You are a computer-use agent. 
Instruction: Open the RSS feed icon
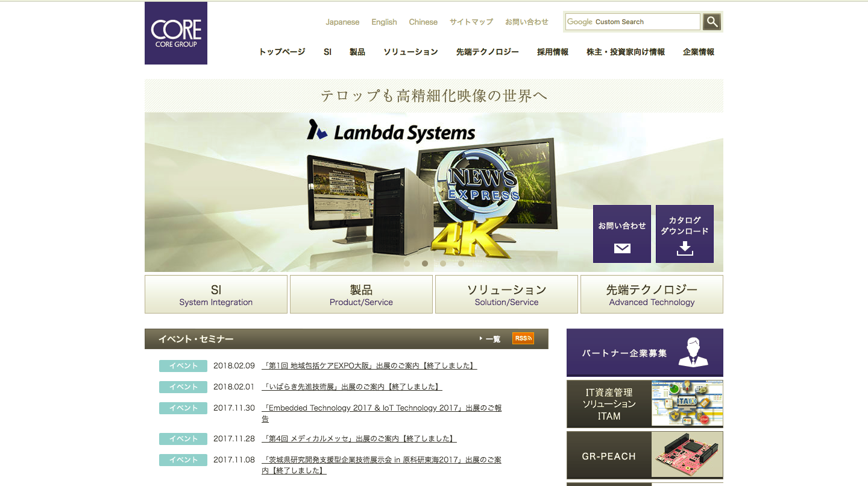523,338
